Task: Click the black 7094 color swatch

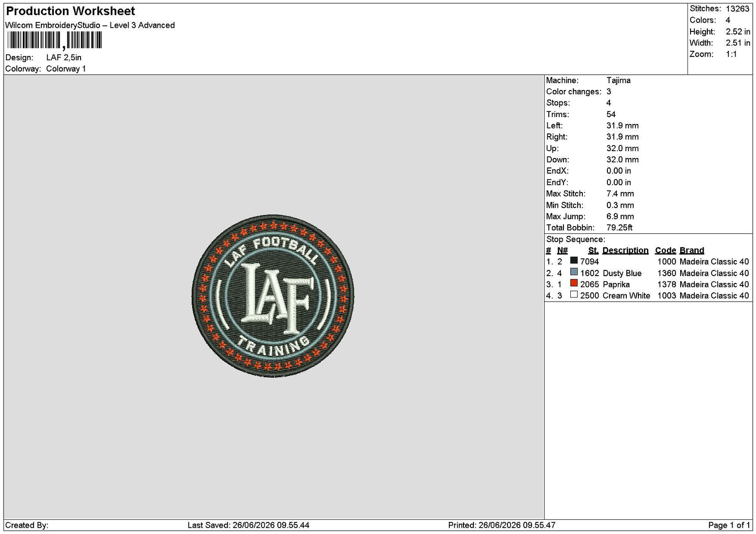Action: (574, 260)
